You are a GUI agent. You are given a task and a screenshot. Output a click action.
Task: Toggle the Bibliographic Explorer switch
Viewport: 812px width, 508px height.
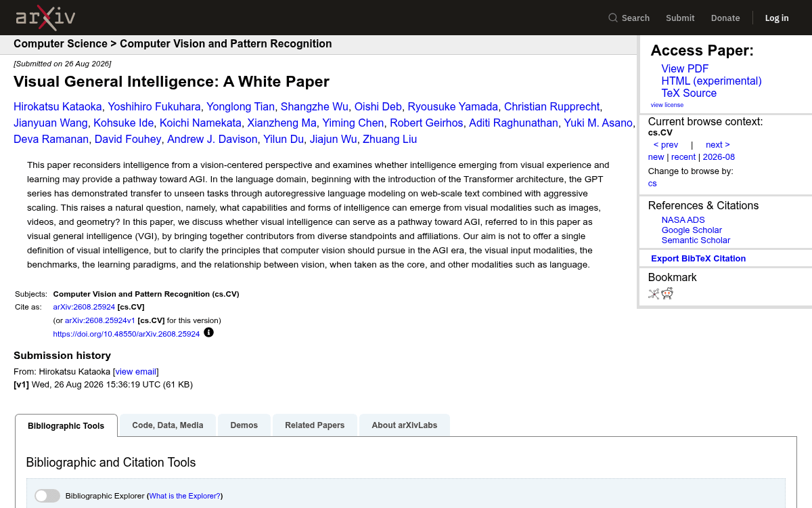(x=47, y=496)
